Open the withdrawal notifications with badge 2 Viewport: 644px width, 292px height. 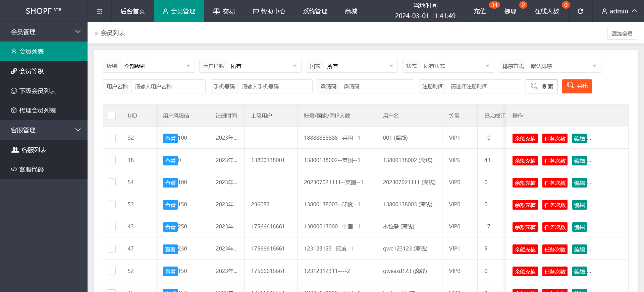(510, 11)
